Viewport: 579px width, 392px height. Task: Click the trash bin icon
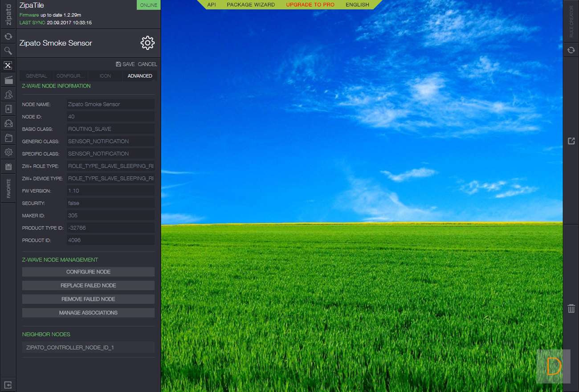point(571,308)
